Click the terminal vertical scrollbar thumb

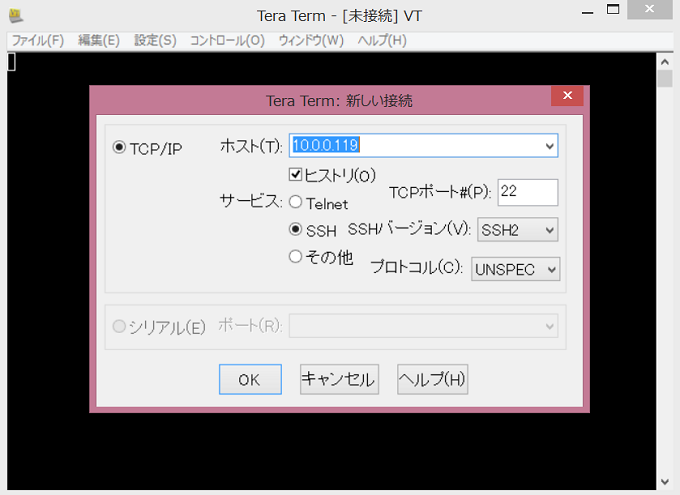(x=665, y=79)
